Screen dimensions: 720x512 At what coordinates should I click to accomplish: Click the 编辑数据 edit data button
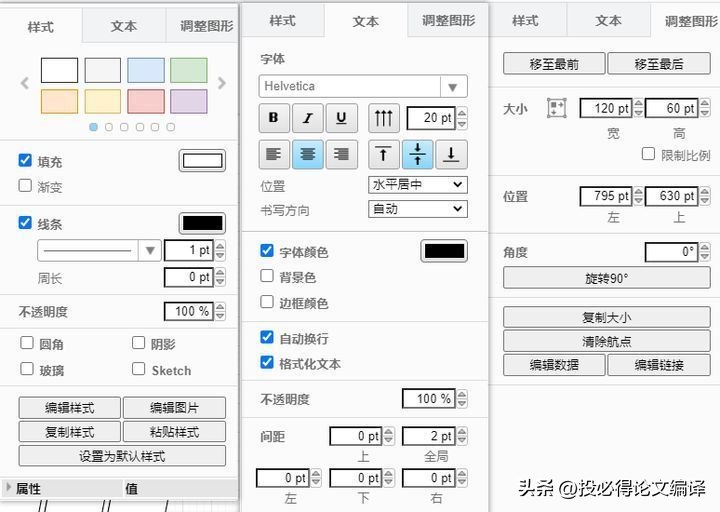pos(554,365)
